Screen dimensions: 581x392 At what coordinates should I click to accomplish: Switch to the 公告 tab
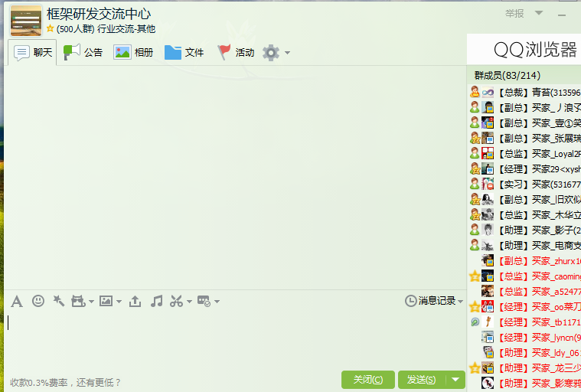coord(83,52)
